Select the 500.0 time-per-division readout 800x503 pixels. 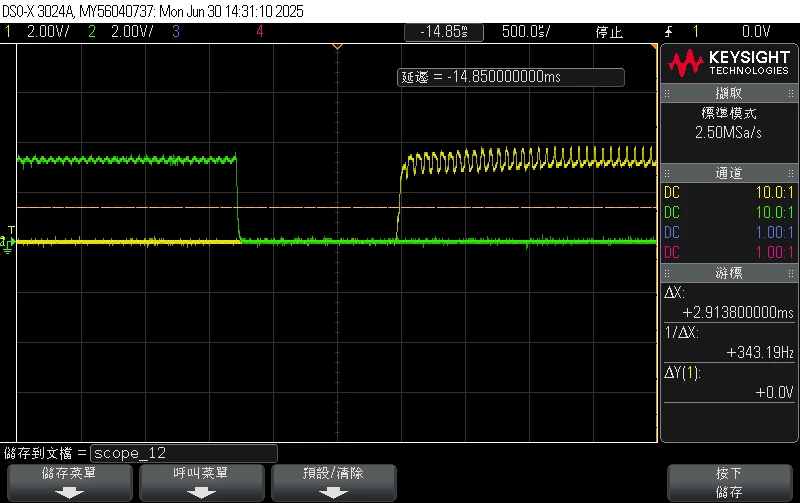click(x=526, y=32)
